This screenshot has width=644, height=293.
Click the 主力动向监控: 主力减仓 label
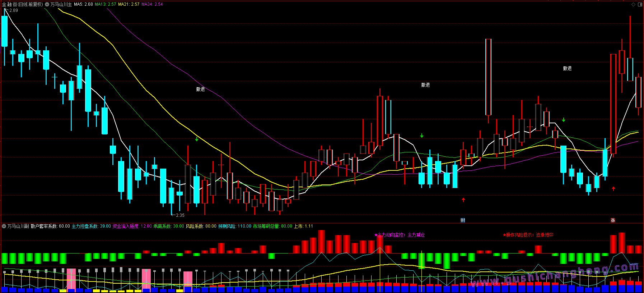click(400, 235)
